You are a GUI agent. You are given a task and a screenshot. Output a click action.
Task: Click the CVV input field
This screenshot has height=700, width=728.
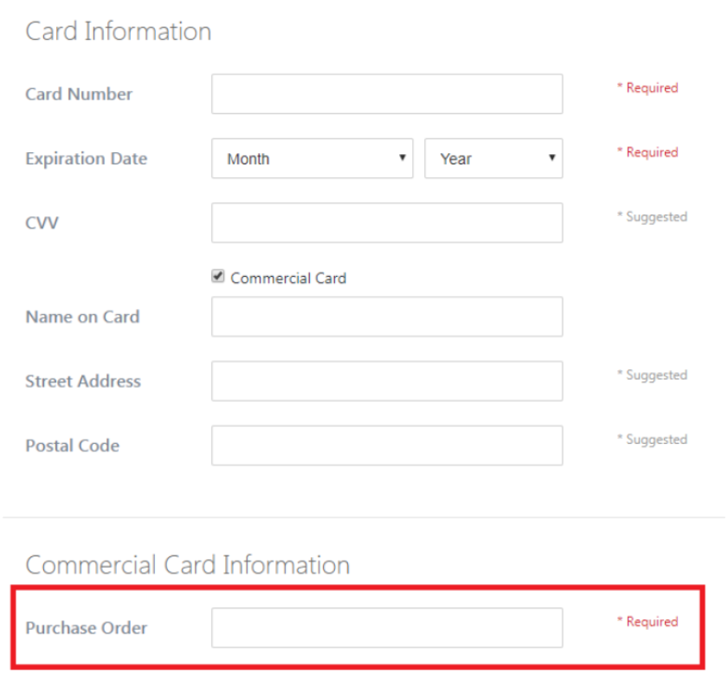pyautogui.click(x=386, y=222)
